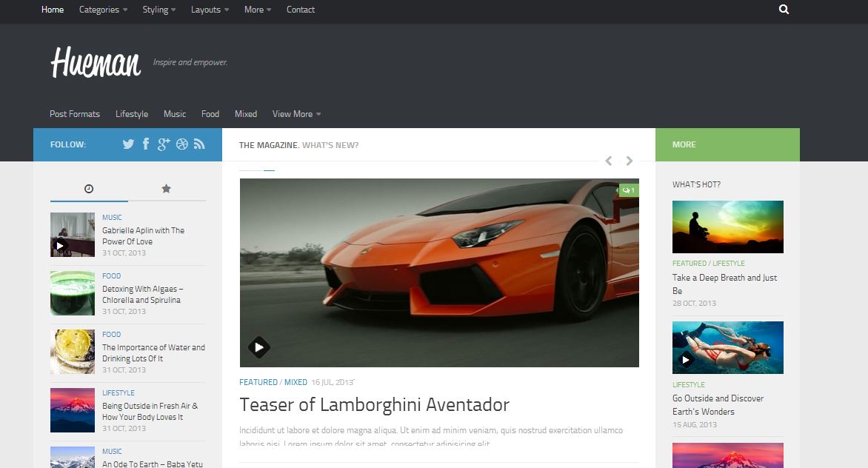Viewport: 868px width, 468px height.
Task: Open The Importance of Water article link
Action: click(x=153, y=353)
